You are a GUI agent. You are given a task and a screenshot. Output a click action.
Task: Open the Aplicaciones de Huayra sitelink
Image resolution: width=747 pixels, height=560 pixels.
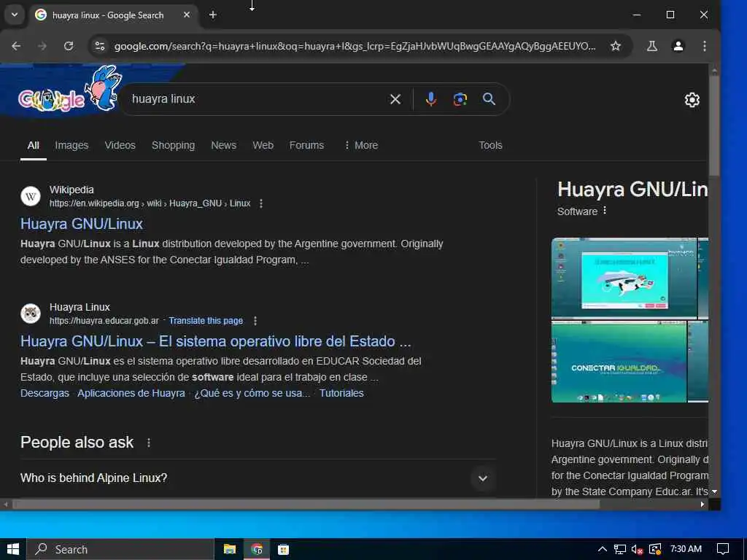pos(131,393)
